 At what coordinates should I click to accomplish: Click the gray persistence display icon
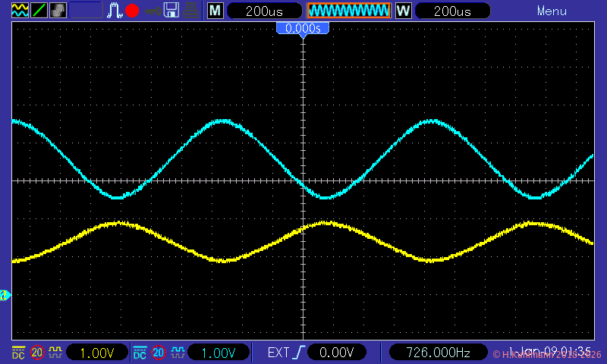(x=58, y=11)
